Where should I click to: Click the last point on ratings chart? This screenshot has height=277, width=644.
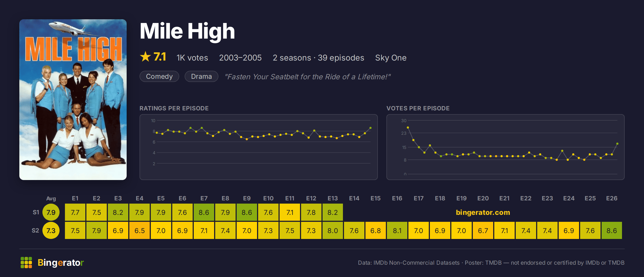[x=371, y=128]
